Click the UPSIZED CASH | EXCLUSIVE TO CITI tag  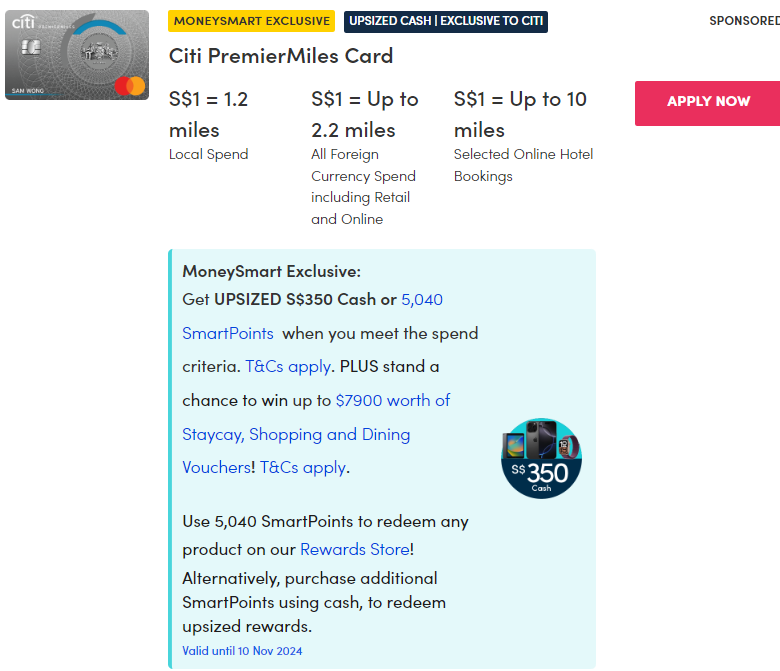click(446, 21)
